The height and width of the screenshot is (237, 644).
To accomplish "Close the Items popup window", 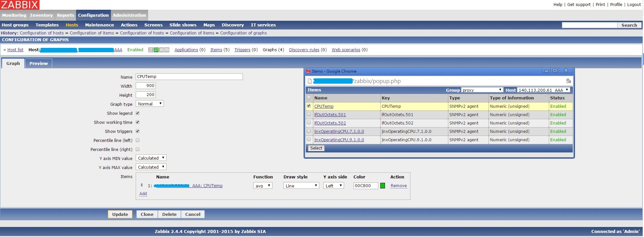I will click(x=566, y=71).
